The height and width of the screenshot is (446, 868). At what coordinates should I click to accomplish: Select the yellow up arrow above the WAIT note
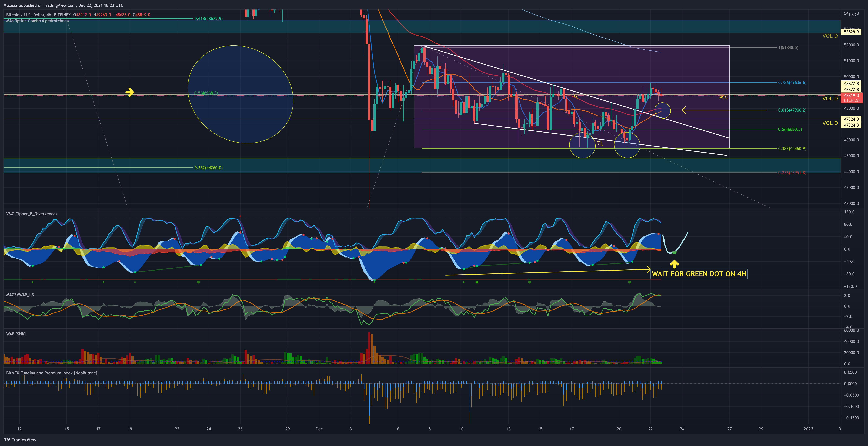tap(674, 264)
